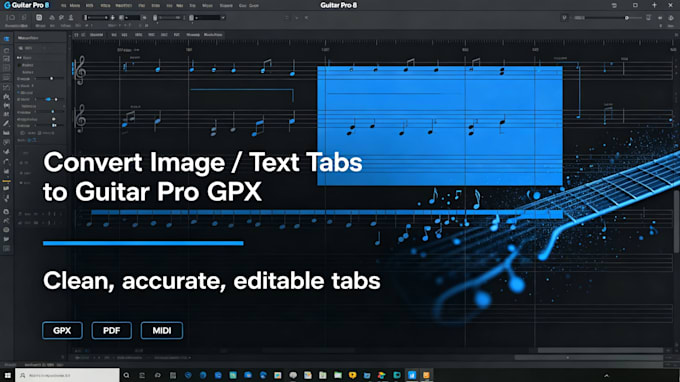
Task: Click the treble clef on the lower staff
Action: 80,118
